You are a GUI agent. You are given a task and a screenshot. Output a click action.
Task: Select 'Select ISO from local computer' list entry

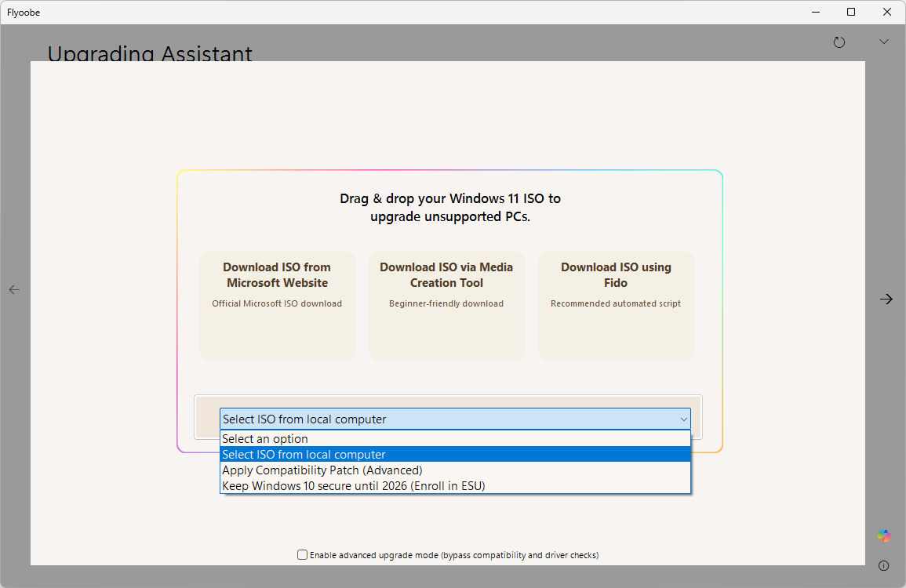click(x=455, y=455)
